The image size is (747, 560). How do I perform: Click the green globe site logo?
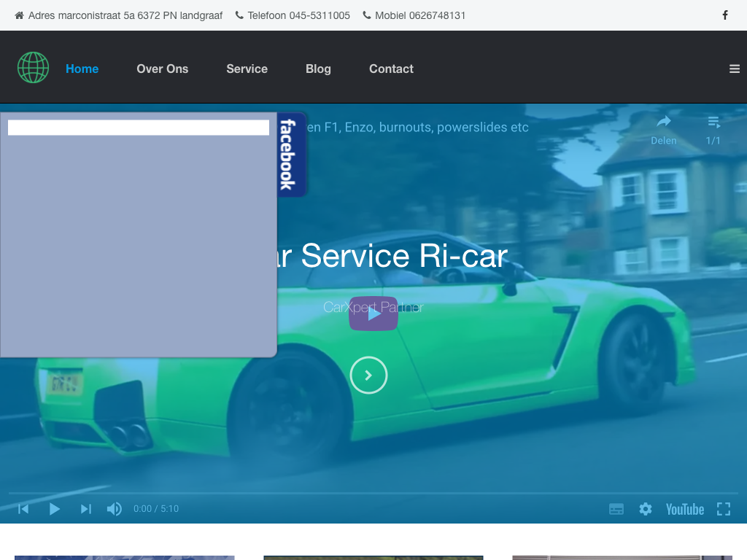point(33,68)
